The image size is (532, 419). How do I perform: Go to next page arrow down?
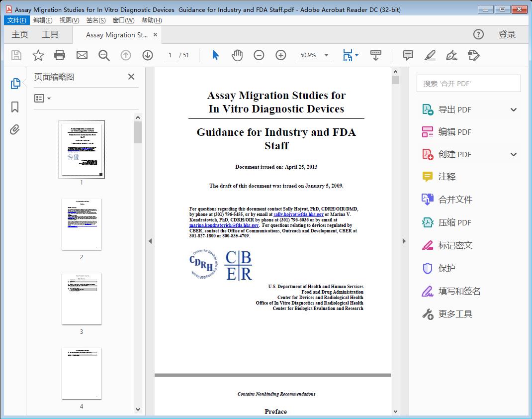[x=148, y=55]
